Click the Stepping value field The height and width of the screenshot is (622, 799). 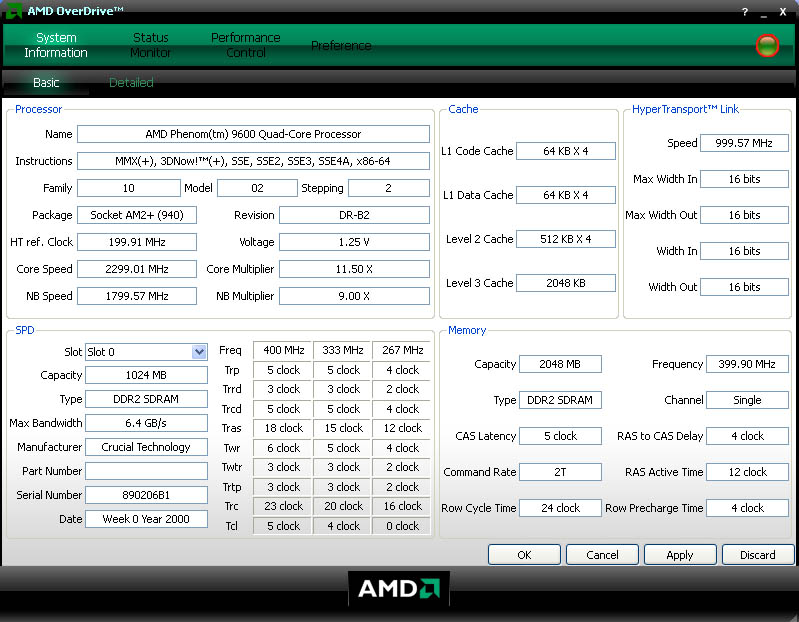tap(389, 188)
